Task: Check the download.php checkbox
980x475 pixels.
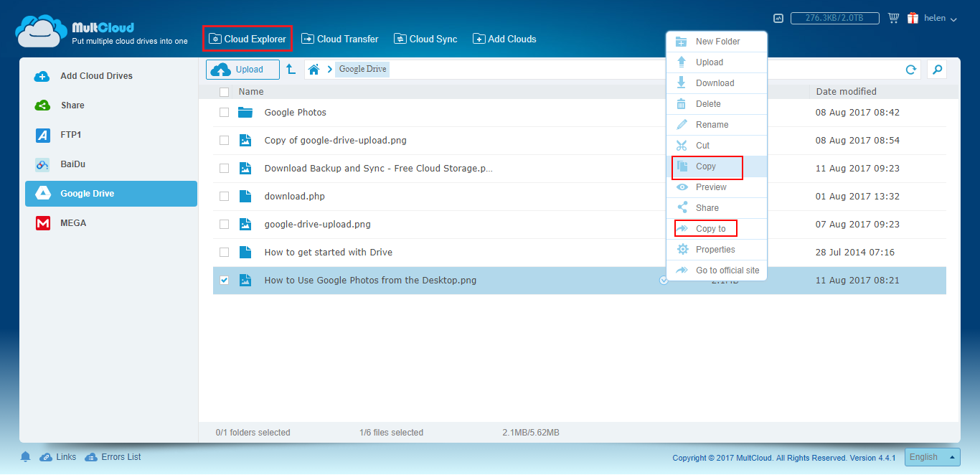Action: pos(225,197)
